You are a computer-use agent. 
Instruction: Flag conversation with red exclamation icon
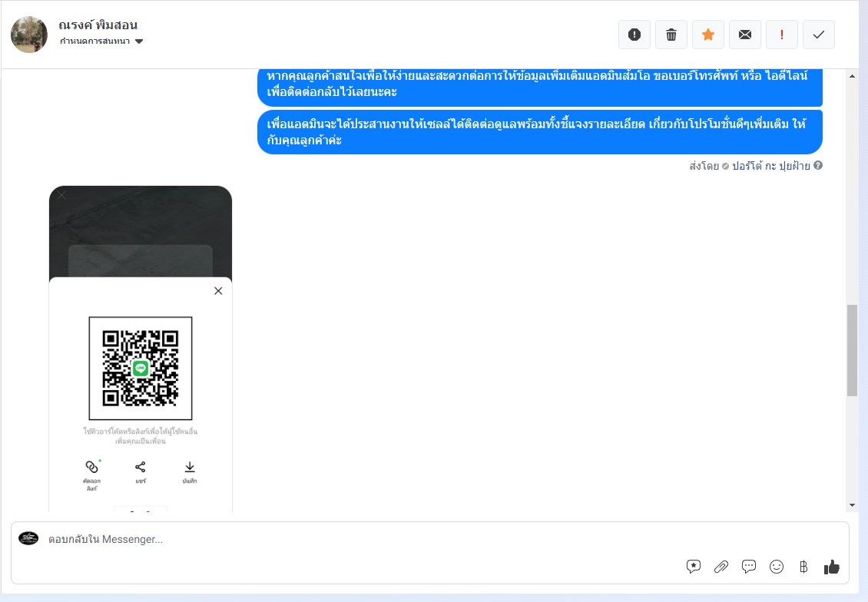tap(782, 35)
